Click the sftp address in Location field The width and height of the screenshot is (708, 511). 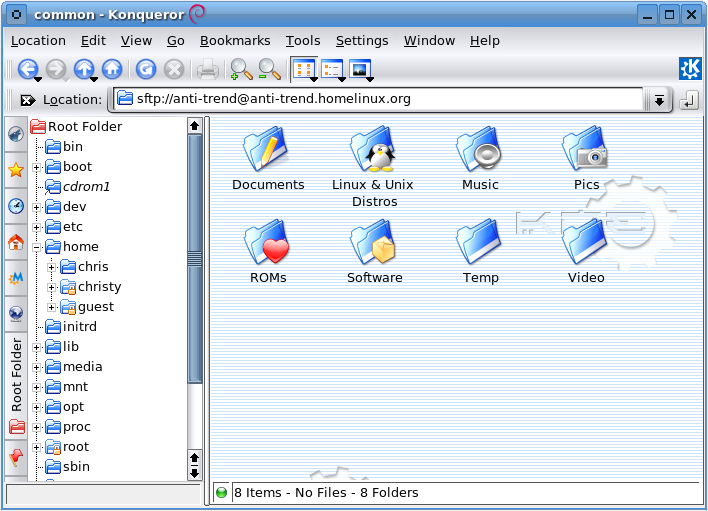point(274,99)
